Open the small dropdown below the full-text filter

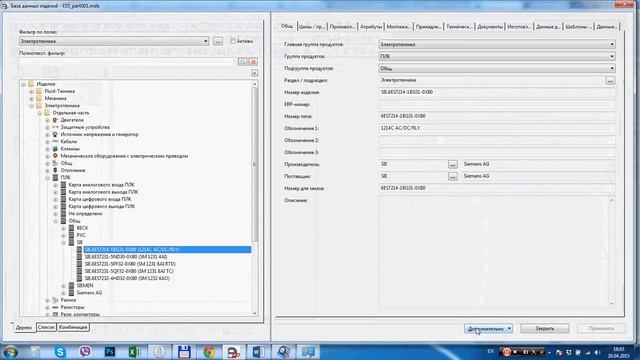254,73
